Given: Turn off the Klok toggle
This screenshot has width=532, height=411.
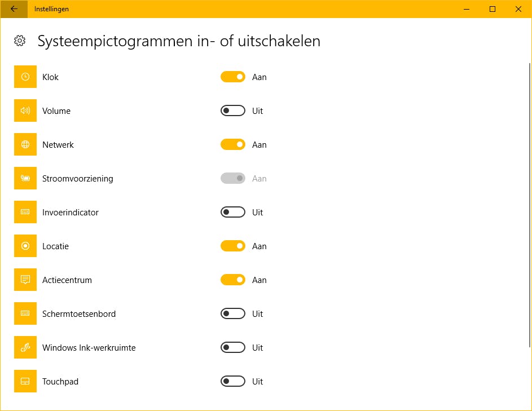Looking at the screenshot, I should tap(233, 77).
